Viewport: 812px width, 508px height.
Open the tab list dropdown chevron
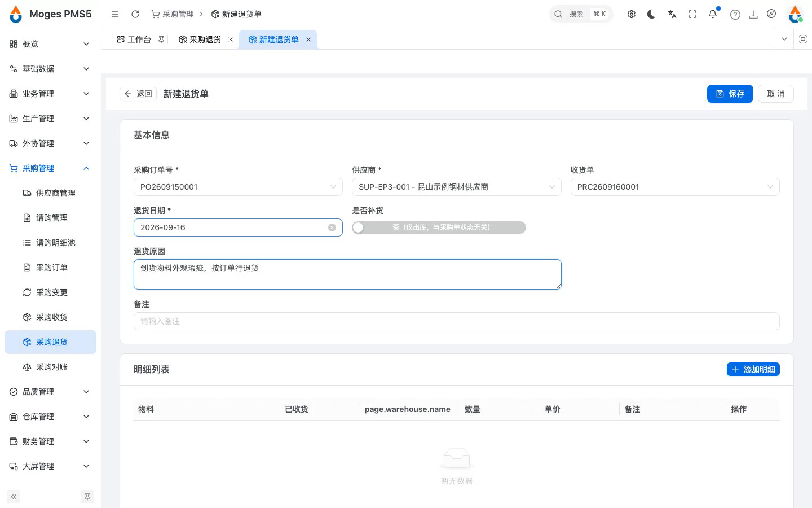[784, 39]
